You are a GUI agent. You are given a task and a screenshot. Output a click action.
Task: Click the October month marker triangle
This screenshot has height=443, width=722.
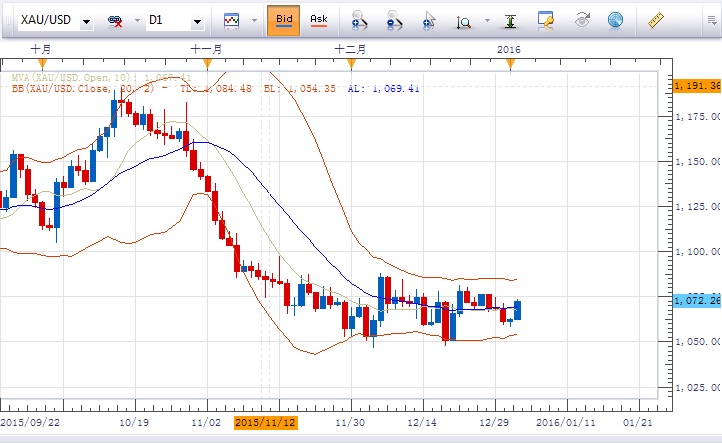[x=42, y=64]
